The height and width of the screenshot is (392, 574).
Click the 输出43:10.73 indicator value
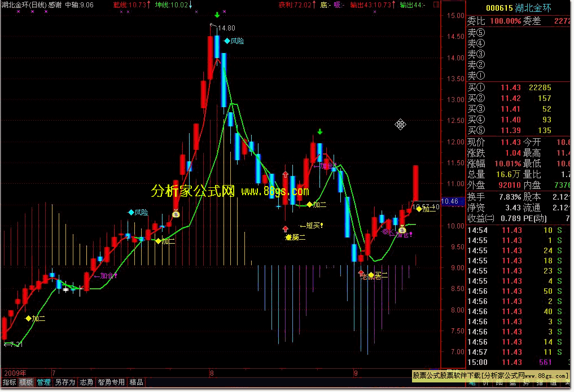click(x=373, y=5)
